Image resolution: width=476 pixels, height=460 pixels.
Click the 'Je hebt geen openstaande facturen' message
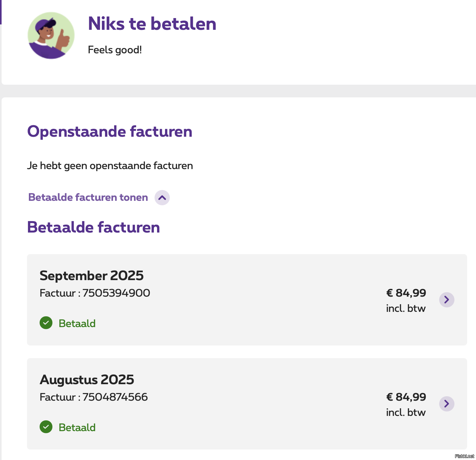(110, 166)
